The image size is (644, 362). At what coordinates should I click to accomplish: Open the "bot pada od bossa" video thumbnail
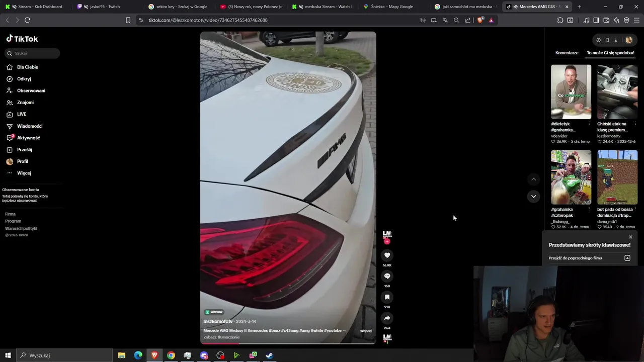click(x=617, y=177)
